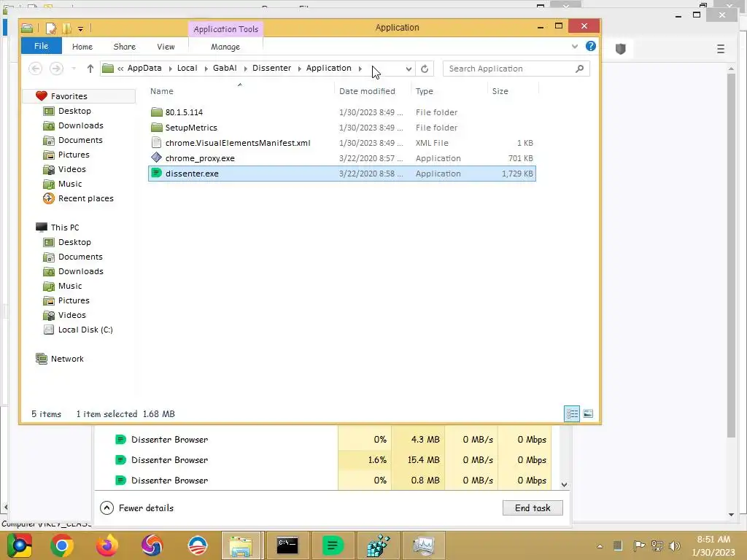Open Command Prompt from taskbar
The height and width of the screenshot is (560, 747).
click(287, 545)
